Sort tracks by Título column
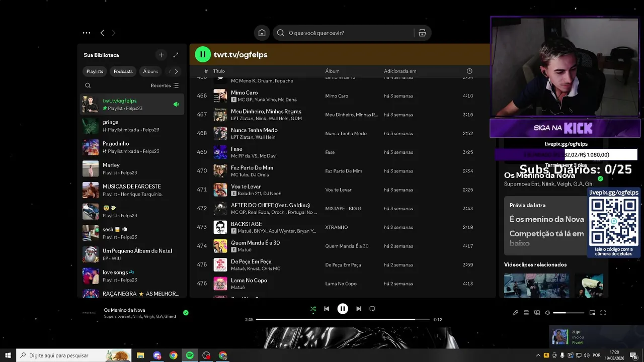The width and height of the screenshot is (644, 362). coord(219,71)
